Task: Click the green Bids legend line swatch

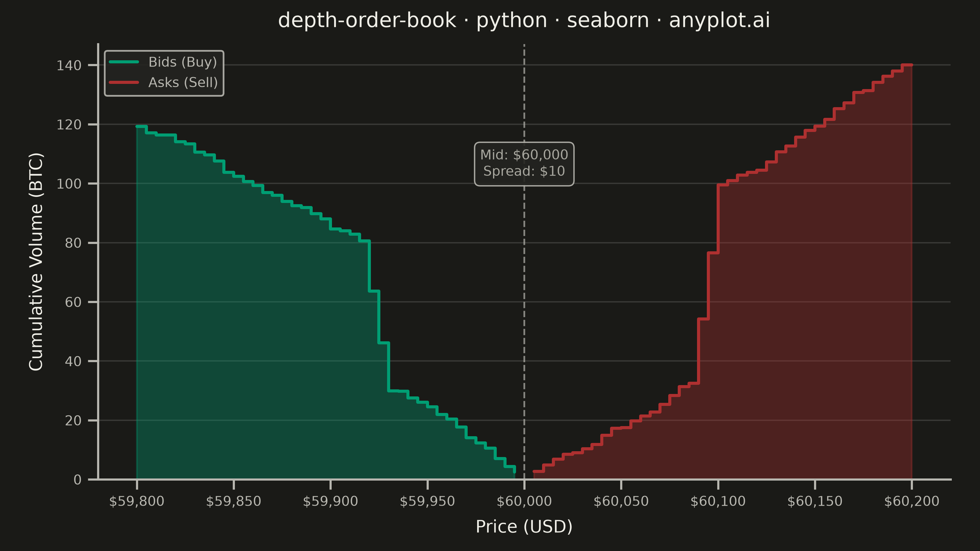Action: [124, 62]
